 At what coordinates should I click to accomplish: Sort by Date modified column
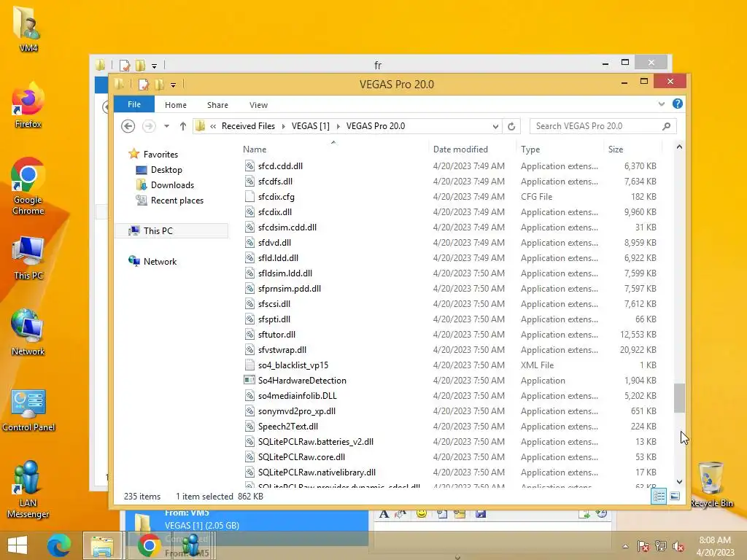(x=460, y=149)
